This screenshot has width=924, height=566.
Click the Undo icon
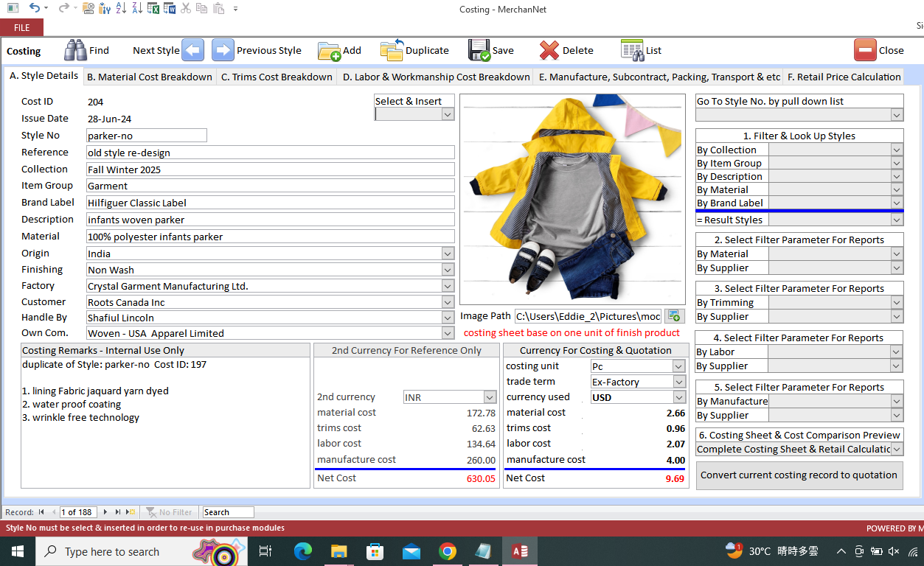[35, 9]
